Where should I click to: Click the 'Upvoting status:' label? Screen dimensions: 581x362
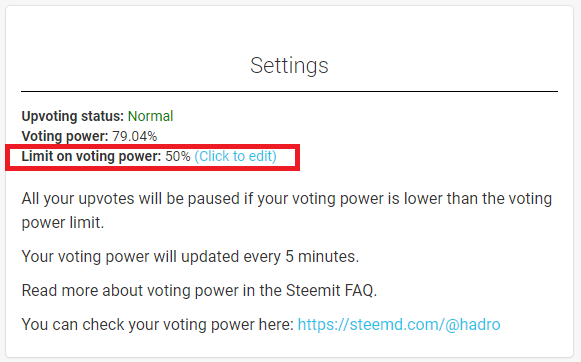(73, 116)
